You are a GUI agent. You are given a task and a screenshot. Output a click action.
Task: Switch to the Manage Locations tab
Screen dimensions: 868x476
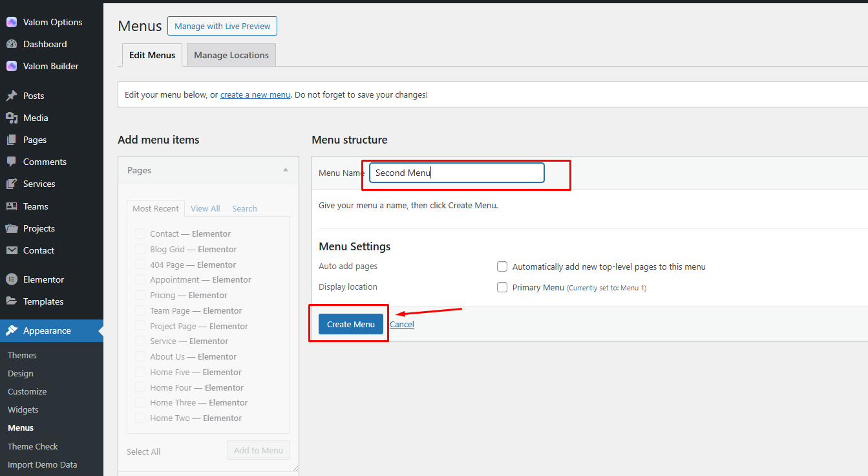(x=231, y=55)
